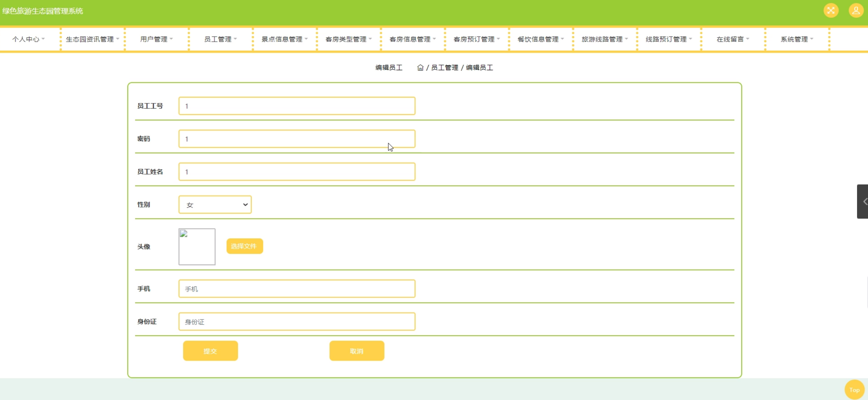Click the broken avatar image thumbnail
The height and width of the screenshot is (400, 868).
click(197, 247)
